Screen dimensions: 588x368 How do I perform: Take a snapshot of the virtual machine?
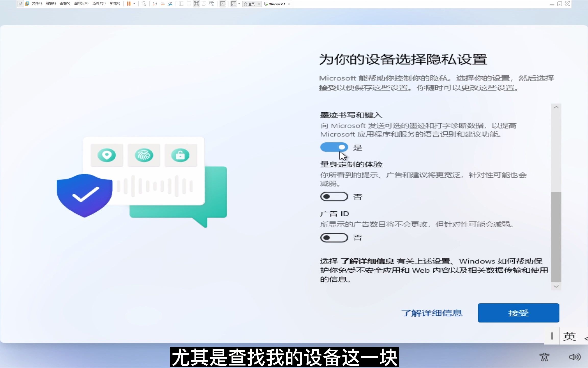[155, 4]
